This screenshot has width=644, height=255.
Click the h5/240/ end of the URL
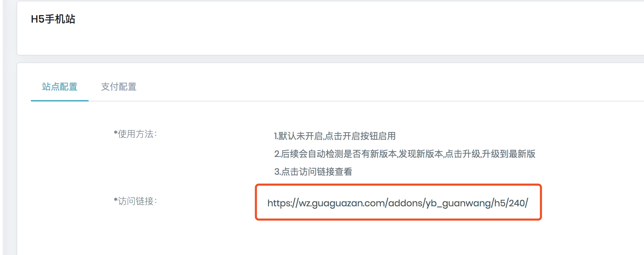[511, 203]
